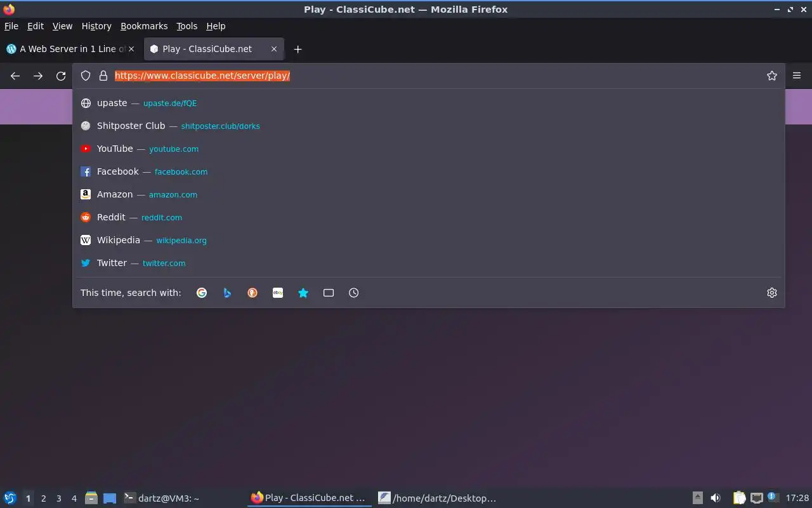Search this time in open Tabs
812x508 pixels.
(x=329, y=293)
